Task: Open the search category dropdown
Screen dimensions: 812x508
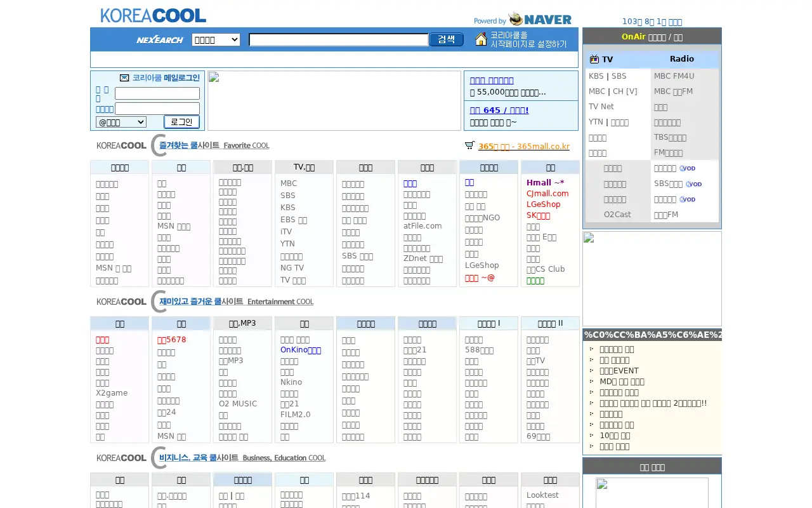Action: (216, 39)
